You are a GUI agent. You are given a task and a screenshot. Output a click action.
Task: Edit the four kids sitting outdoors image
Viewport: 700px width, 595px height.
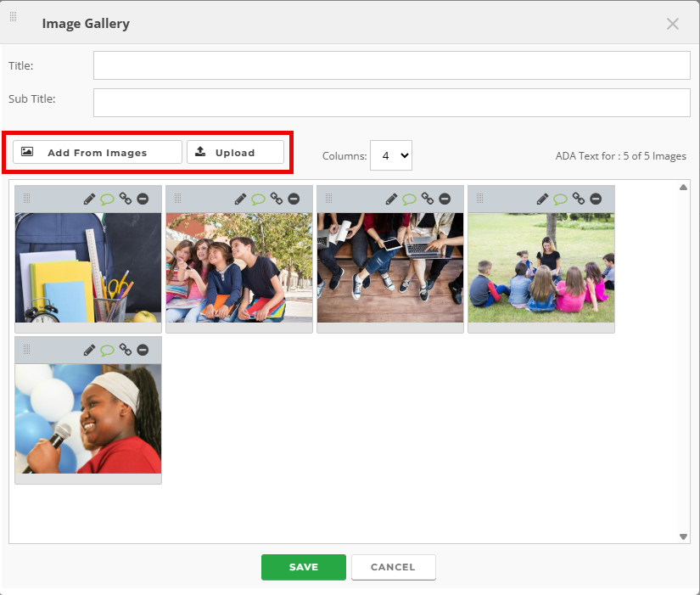click(x=240, y=199)
